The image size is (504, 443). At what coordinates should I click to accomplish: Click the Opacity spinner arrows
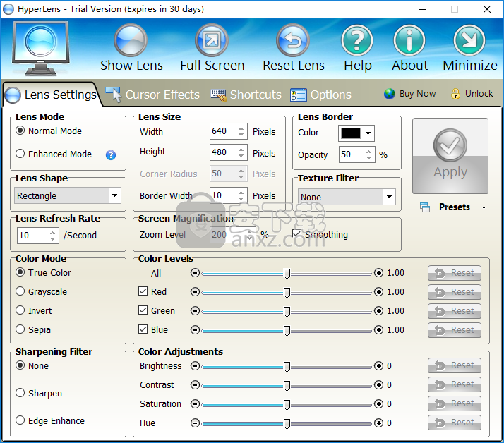click(x=368, y=154)
